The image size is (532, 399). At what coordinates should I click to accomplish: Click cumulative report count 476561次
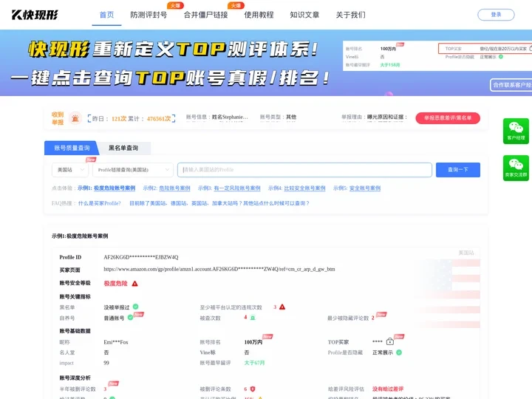[x=159, y=118]
